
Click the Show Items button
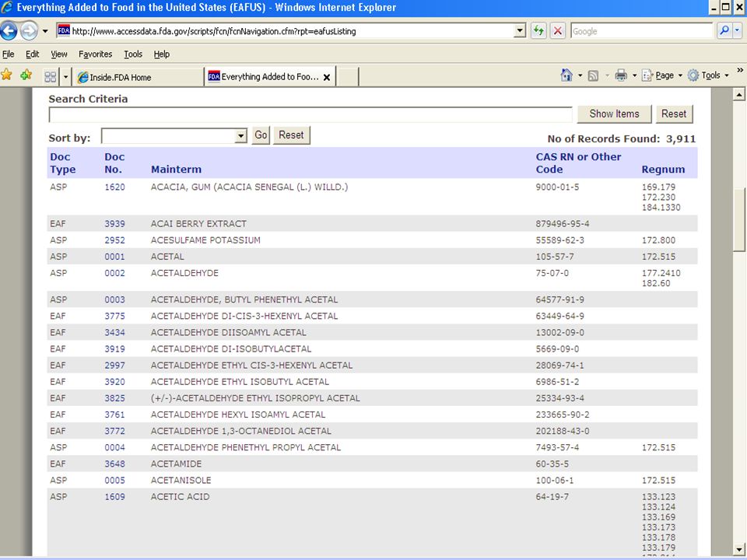tap(614, 114)
